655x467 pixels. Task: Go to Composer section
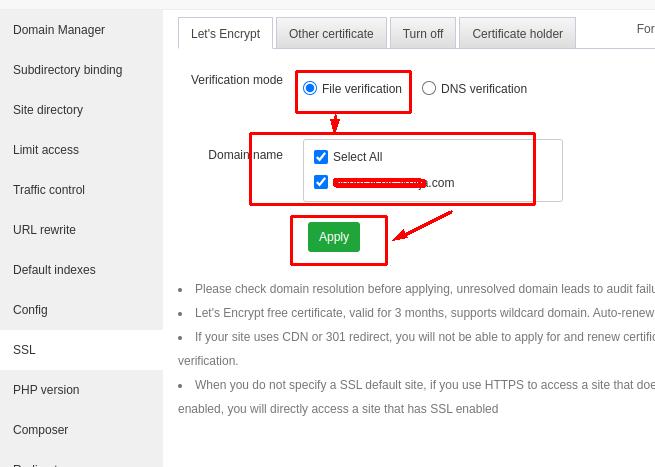coord(40,430)
